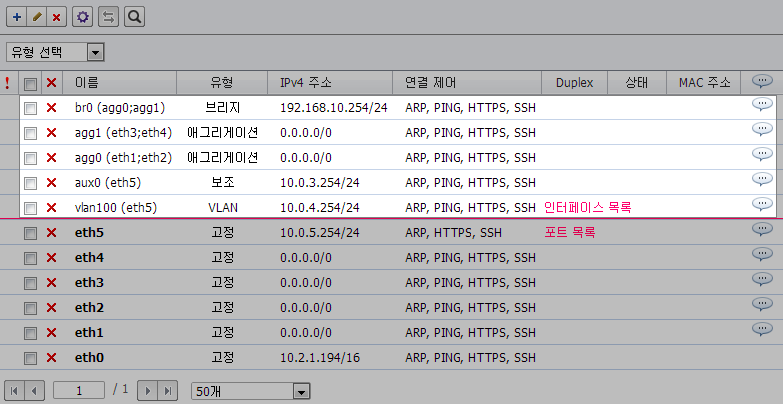Click the red X status icon for eth5
This screenshot has width=783, height=404.
pos(52,232)
